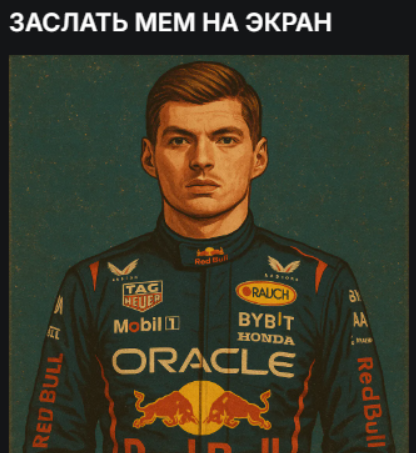This screenshot has height=453, width=416.
Task: Click the vertical RED BULL text, left sleeve
Action: [x=48, y=401]
